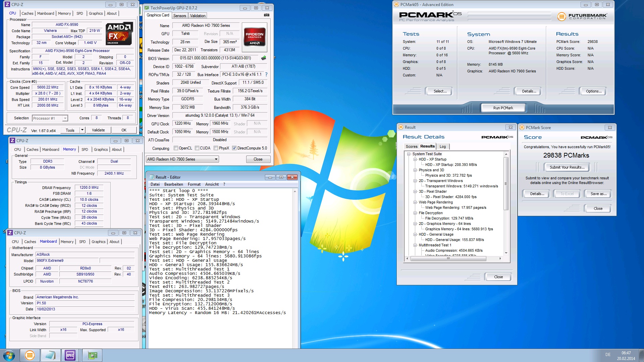This screenshot has width=644, height=362.
Task: Collapse the File Decryption node
Action: [x=415, y=213]
